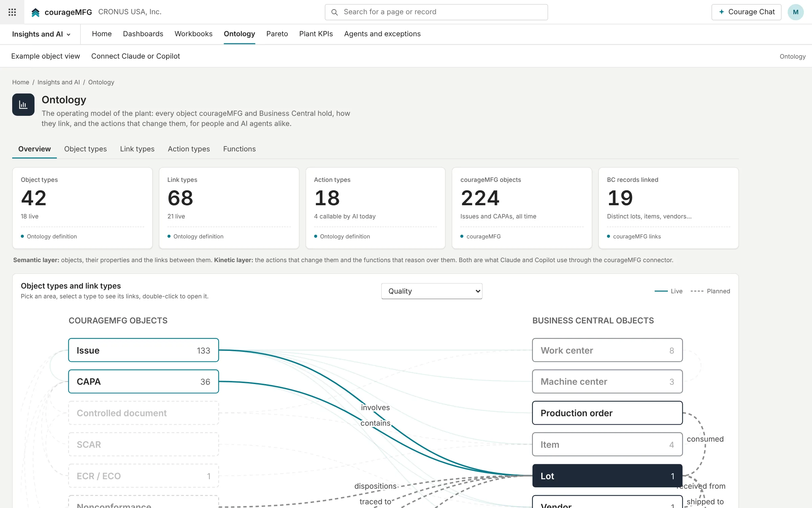This screenshot has height=508, width=812.
Task: Click the Insights and AI breadcrumb
Action: (59, 82)
